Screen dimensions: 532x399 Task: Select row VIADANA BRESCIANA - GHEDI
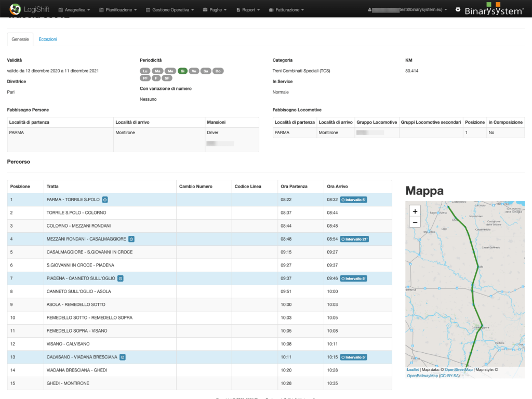click(199, 370)
